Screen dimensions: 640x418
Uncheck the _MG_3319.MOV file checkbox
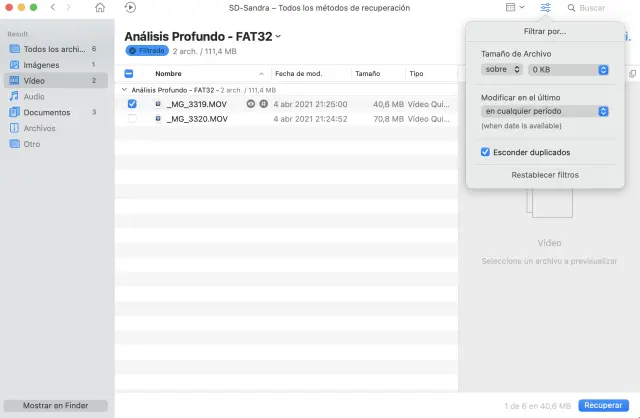coord(132,104)
